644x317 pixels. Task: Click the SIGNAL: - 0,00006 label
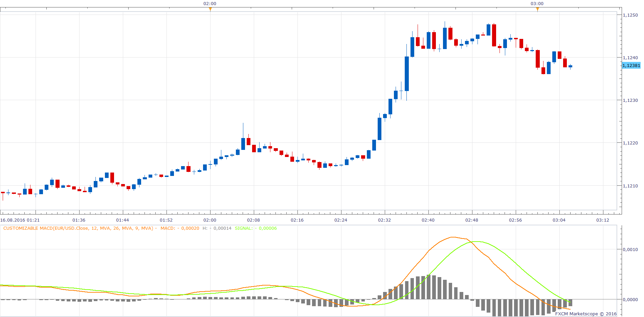tap(256, 228)
